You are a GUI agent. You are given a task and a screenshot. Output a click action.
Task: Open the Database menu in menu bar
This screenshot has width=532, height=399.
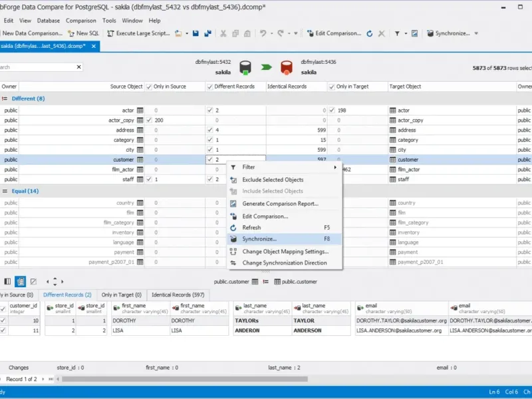coord(48,21)
